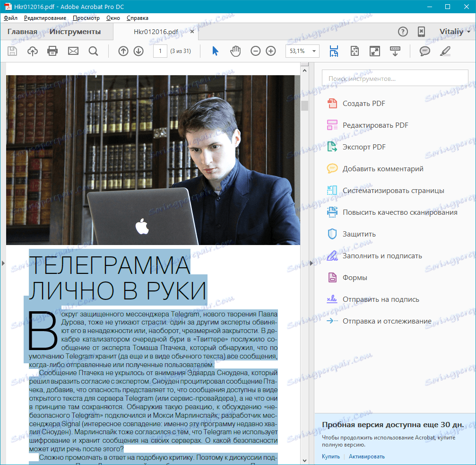This screenshot has width=476, height=465.
Task: Click the page number input field
Action: coord(160,51)
